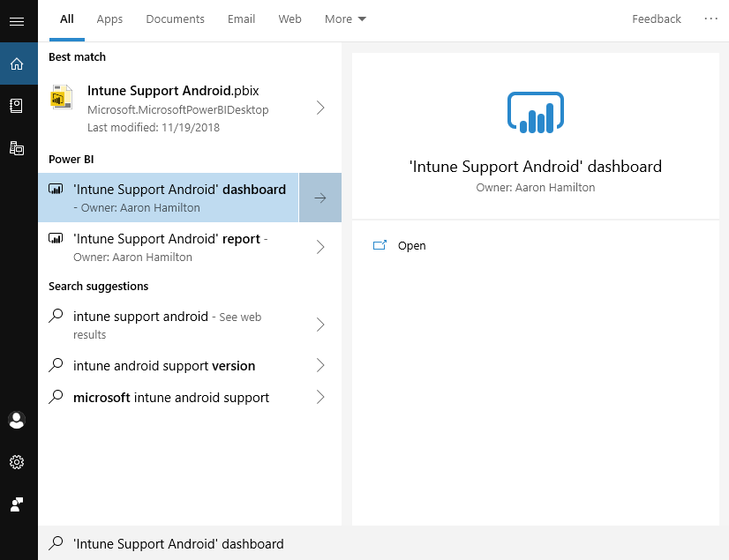Open the Notebook icon in sidebar
Image resolution: width=729 pixels, height=560 pixels.
(x=16, y=106)
